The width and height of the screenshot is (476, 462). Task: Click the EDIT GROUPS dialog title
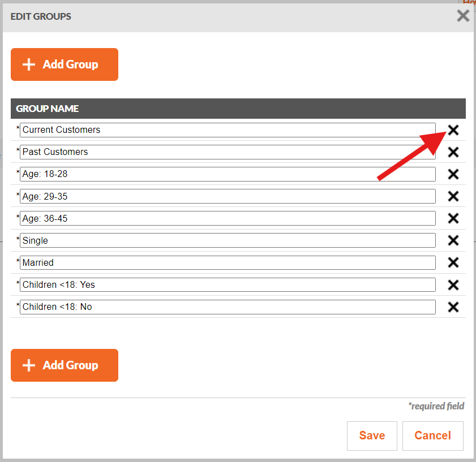pos(41,16)
